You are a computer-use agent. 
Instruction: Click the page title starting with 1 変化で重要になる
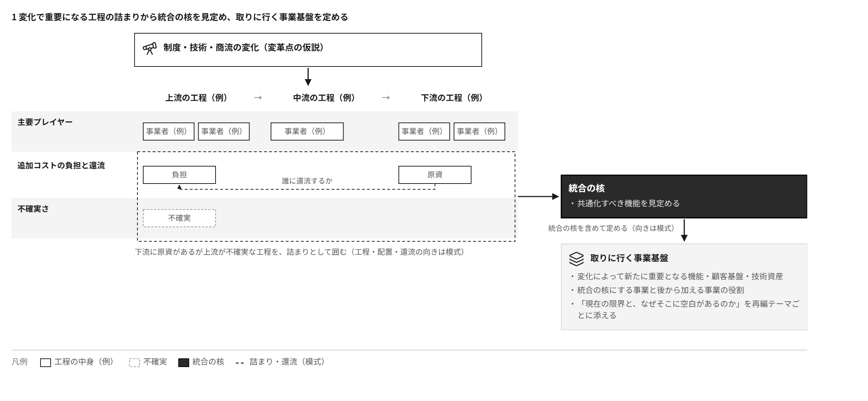(180, 17)
